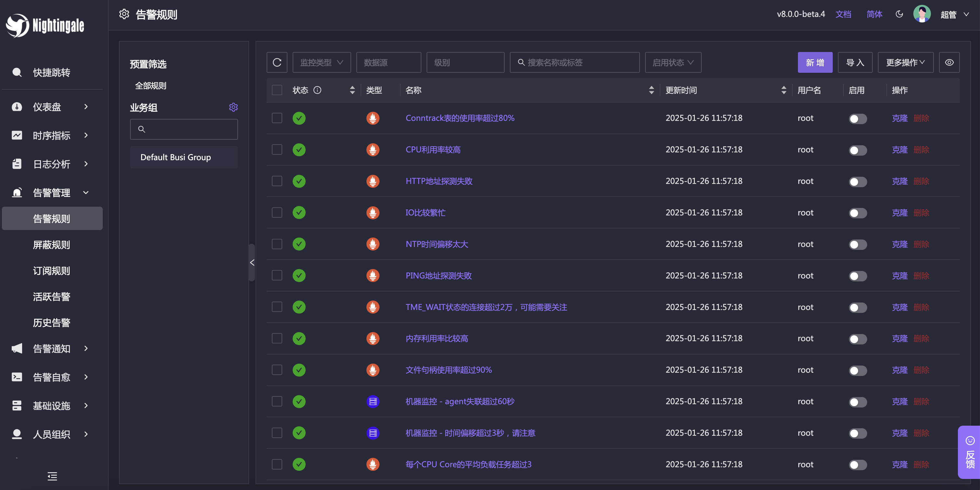Sort by name column arrows
980x490 pixels.
click(x=651, y=90)
